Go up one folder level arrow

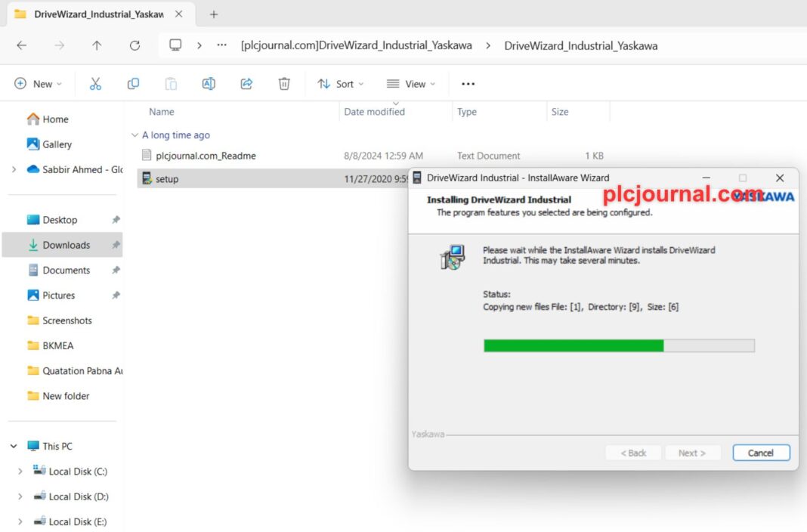click(x=97, y=45)
